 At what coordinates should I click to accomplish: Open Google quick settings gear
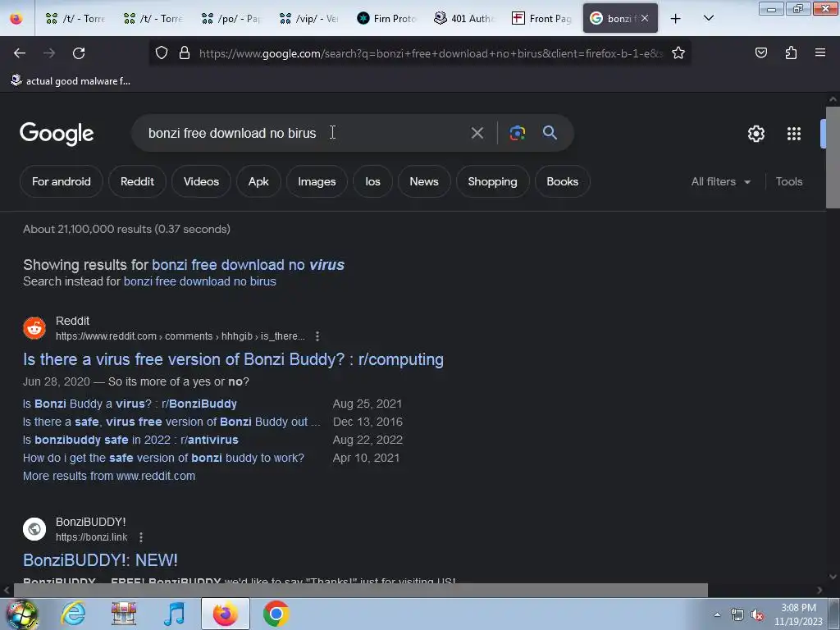pos(756,134)
